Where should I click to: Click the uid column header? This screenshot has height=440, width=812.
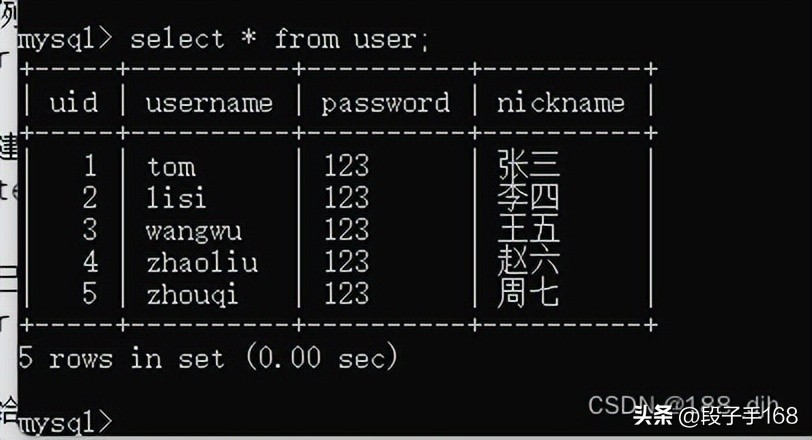pos(74,102)
